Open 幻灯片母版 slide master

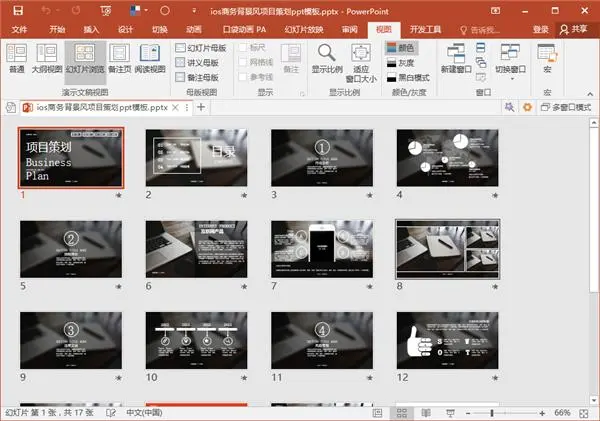click(x=201, y=48)
